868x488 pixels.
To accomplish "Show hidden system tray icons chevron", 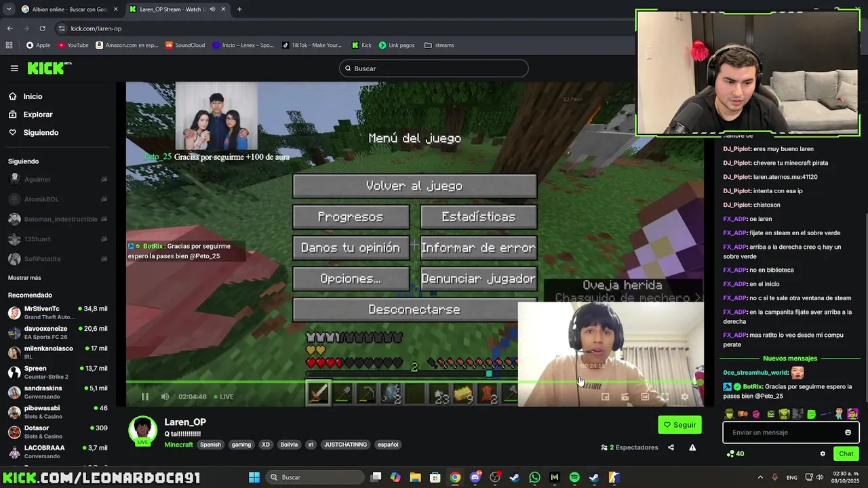I will (x=759, y=477).
